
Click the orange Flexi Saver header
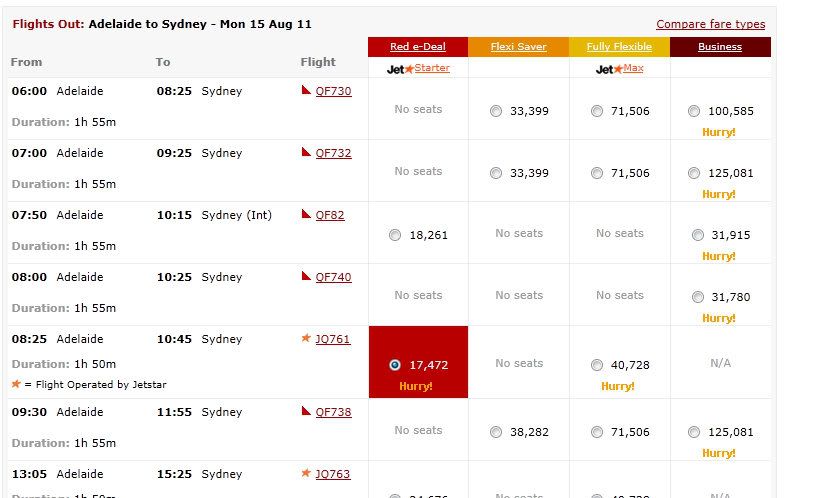[x=518, y=47]
